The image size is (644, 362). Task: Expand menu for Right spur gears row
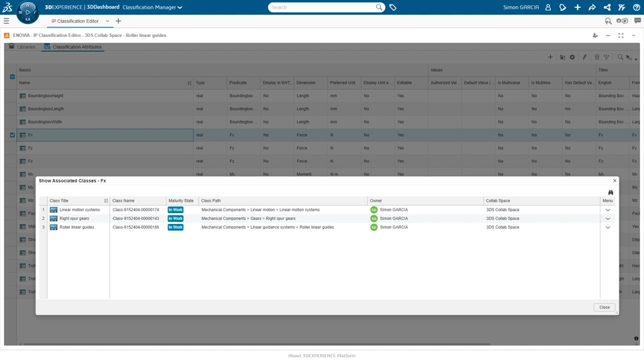pos(608,219)
